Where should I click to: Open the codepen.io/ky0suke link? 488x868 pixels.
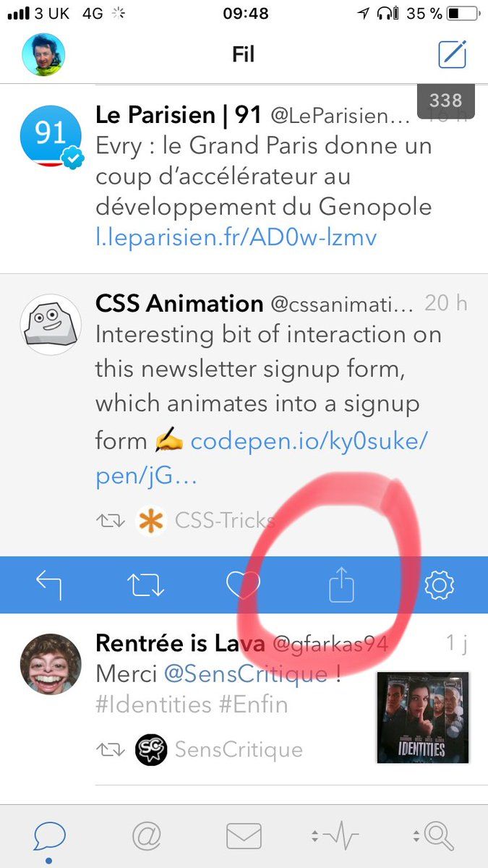coord(309,441)
